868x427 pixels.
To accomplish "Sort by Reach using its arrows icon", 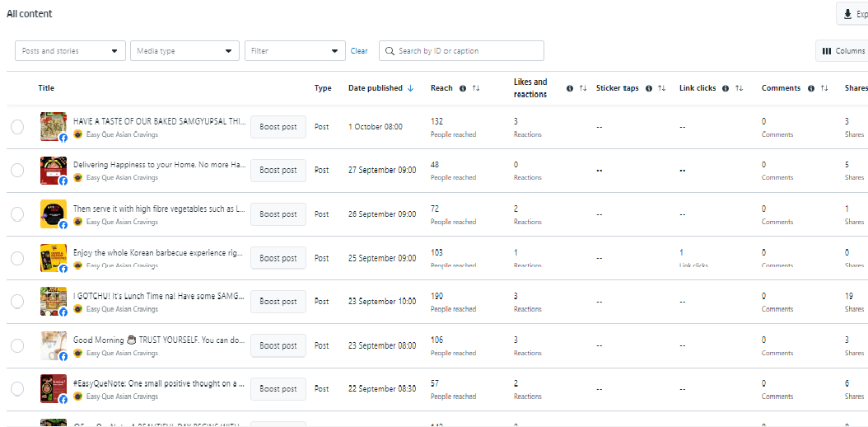I will (476, 88).
